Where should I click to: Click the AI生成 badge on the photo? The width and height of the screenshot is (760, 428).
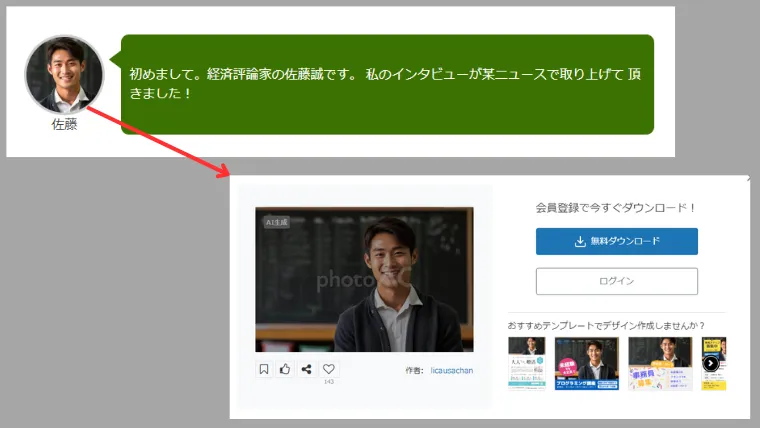point(276,222)
